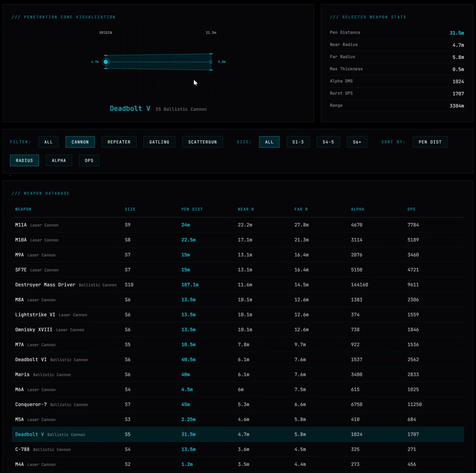This screenshot has height=473, width=476.
Task: Select the M11A Laser Cannon row
Action: point(238,225)
